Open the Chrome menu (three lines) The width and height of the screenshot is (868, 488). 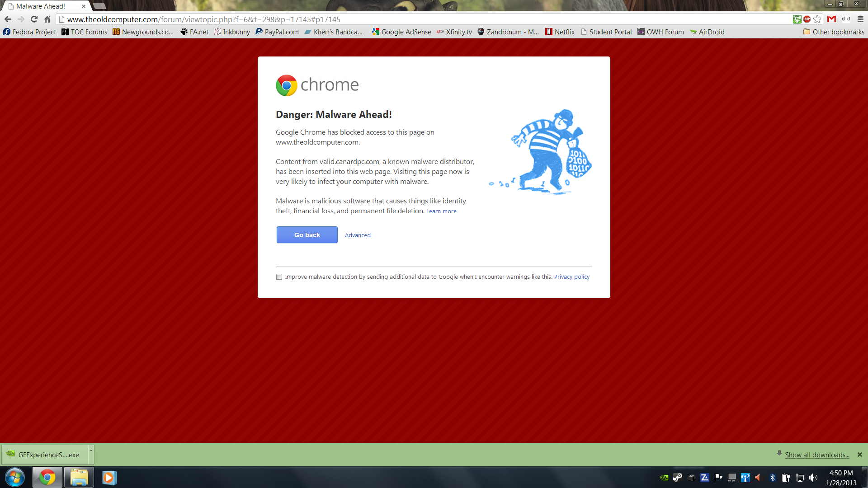point(860,19)
